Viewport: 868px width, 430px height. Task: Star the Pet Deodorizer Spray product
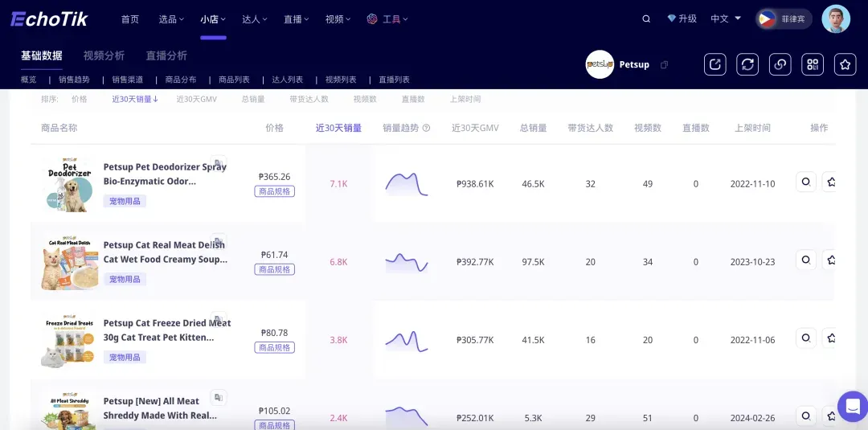coord(831,182)
